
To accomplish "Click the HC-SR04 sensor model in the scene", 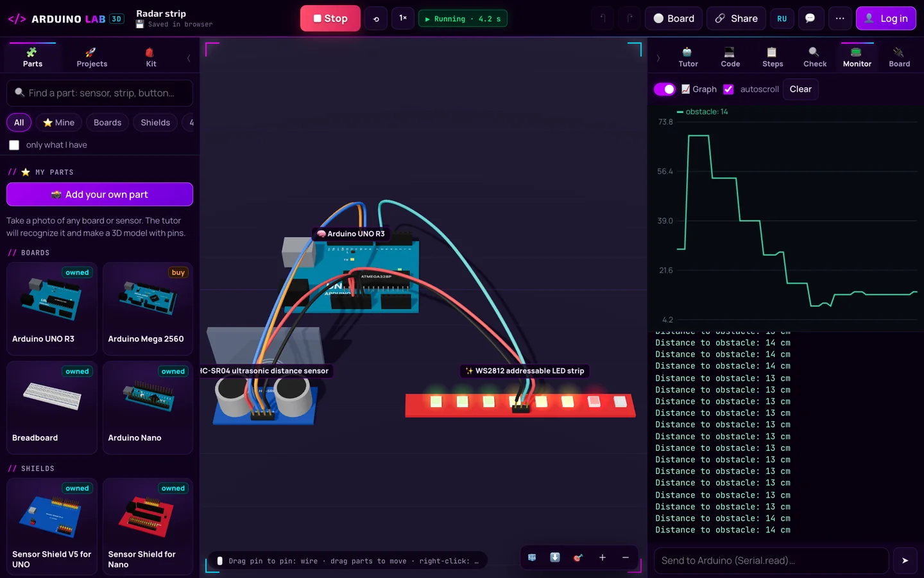I will pyautogui.click(x=264, y=399).
